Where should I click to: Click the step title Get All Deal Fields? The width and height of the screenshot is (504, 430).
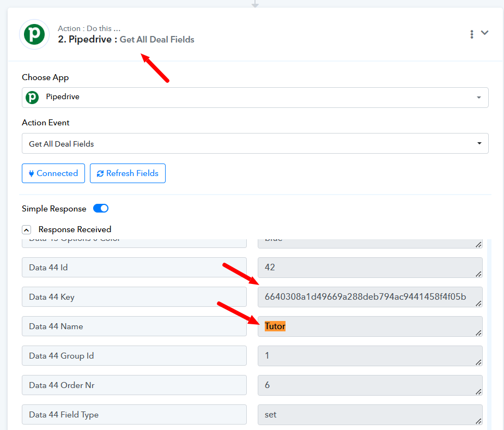(x=157, y=40)
